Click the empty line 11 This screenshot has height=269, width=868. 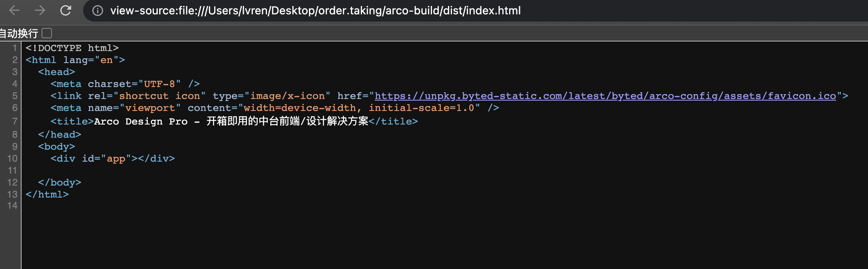pos(120,170)
